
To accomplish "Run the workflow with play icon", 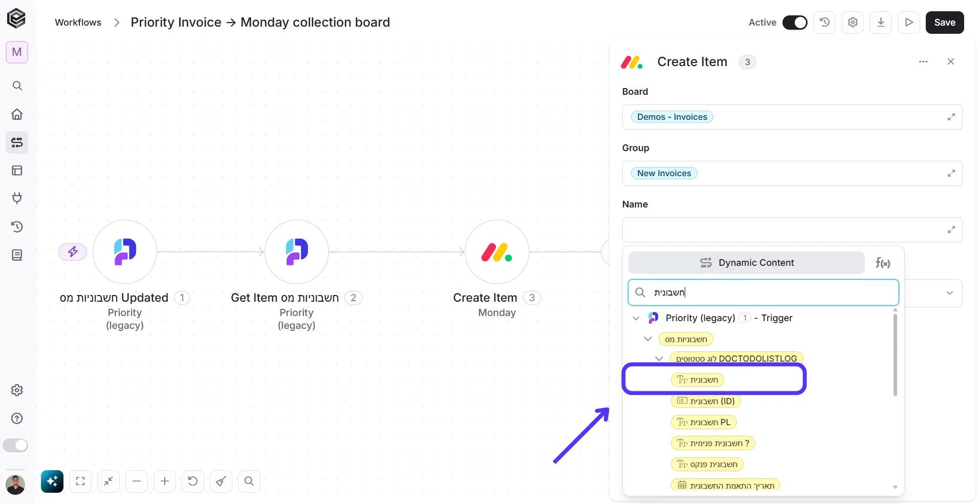I will pos(909,22).
